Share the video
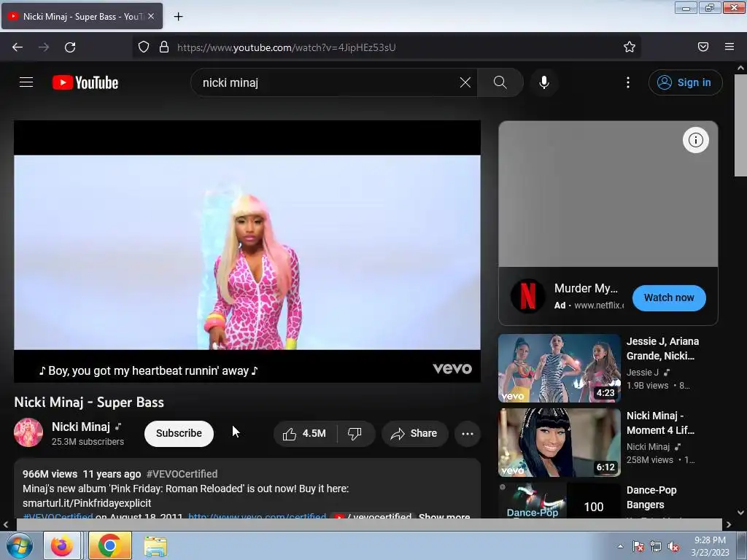The height and width of the screenshot is (560, 747). [414, 434]
